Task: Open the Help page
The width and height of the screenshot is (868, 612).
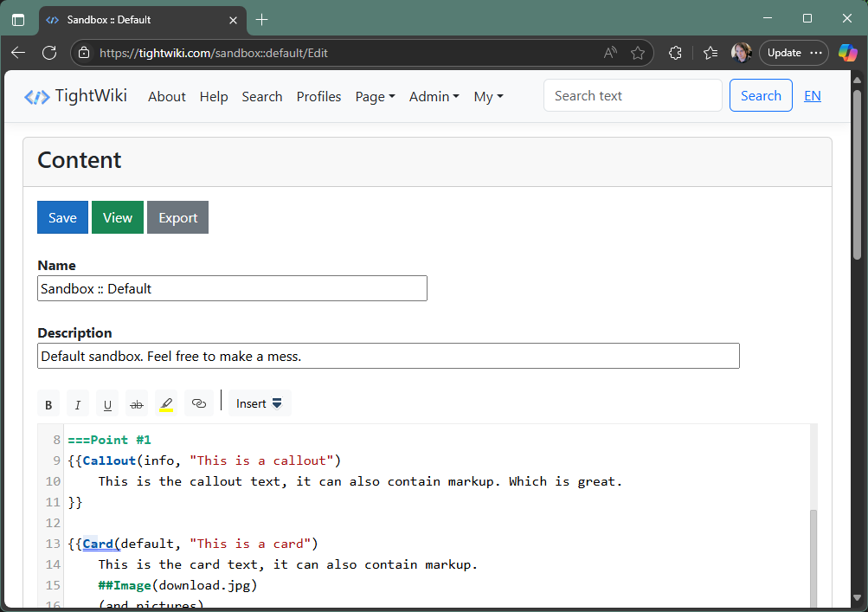Action: point(214,96)
